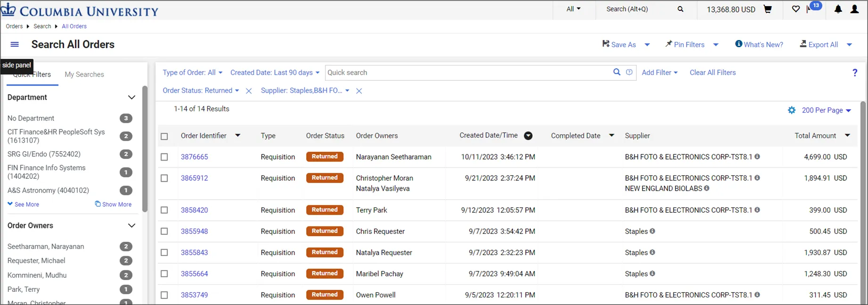The width and height of the screenshot is (868, 305).
Task: Open favorites heart icon
Action: 796,9
